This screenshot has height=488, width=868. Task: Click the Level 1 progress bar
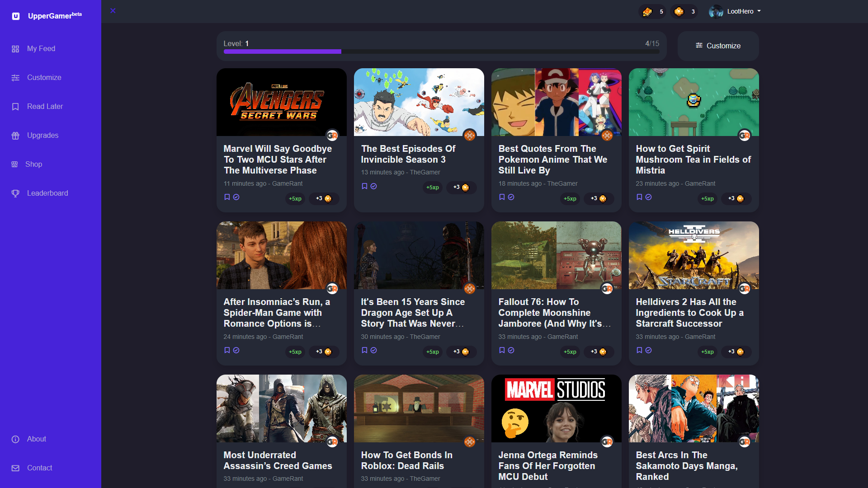coord(441,52)
